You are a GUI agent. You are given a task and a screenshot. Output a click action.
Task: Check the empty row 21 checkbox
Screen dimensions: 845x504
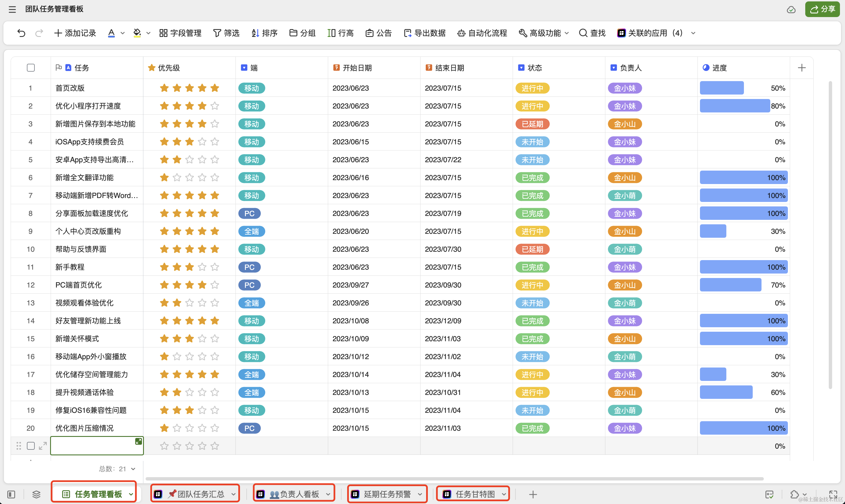point(31,446)
